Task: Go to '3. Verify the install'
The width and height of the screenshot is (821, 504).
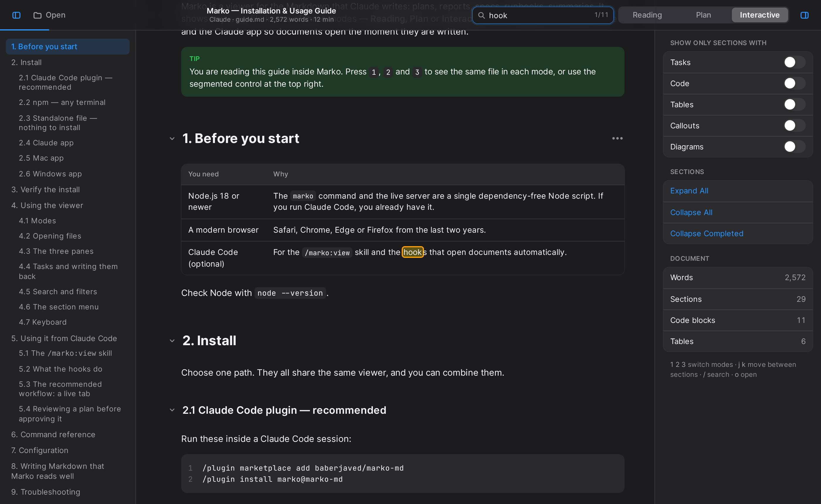Action: tap(68, 190)
